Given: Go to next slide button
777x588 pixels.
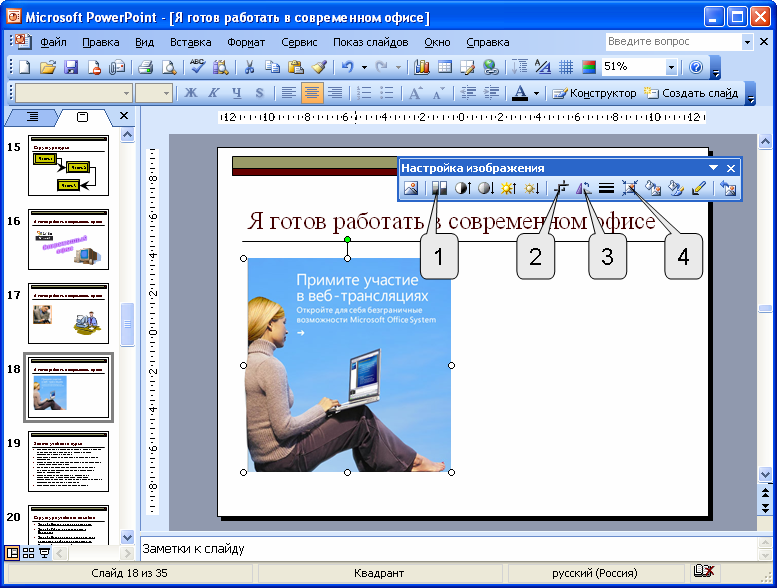Looking at the screenshot, I should tap(765, 508).
